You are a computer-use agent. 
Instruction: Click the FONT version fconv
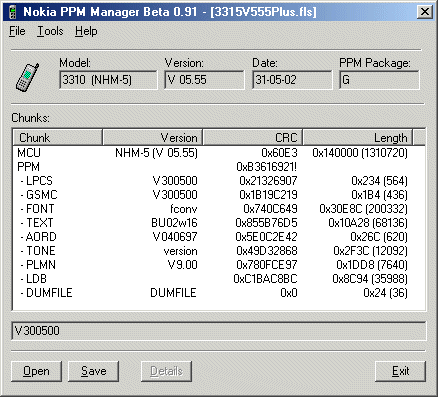(184, 209)
